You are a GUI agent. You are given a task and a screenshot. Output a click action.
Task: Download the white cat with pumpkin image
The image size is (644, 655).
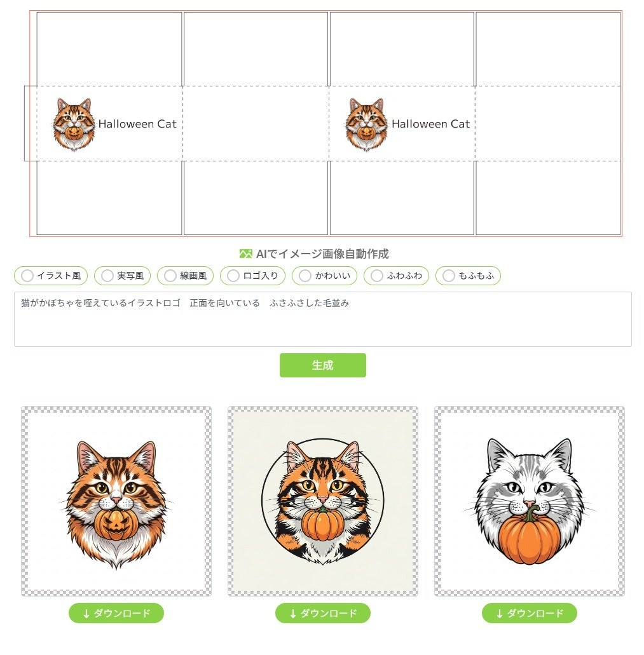coord(529,613)
